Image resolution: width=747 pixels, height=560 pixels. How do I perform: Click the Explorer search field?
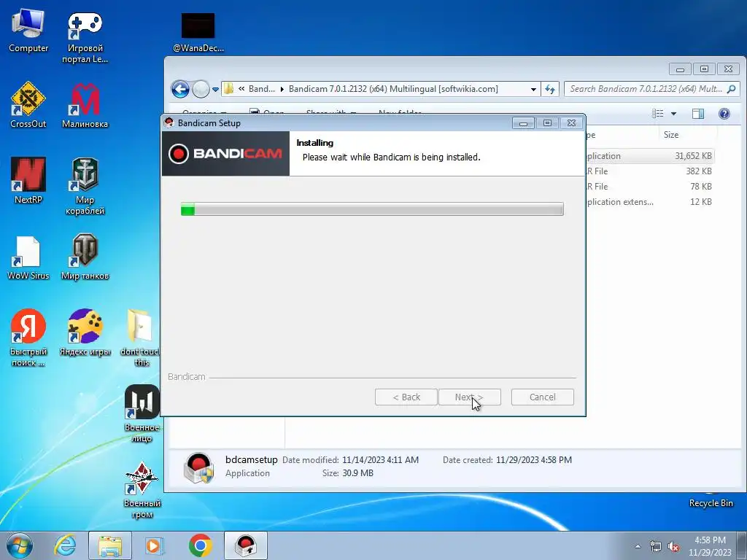[652, 89]
